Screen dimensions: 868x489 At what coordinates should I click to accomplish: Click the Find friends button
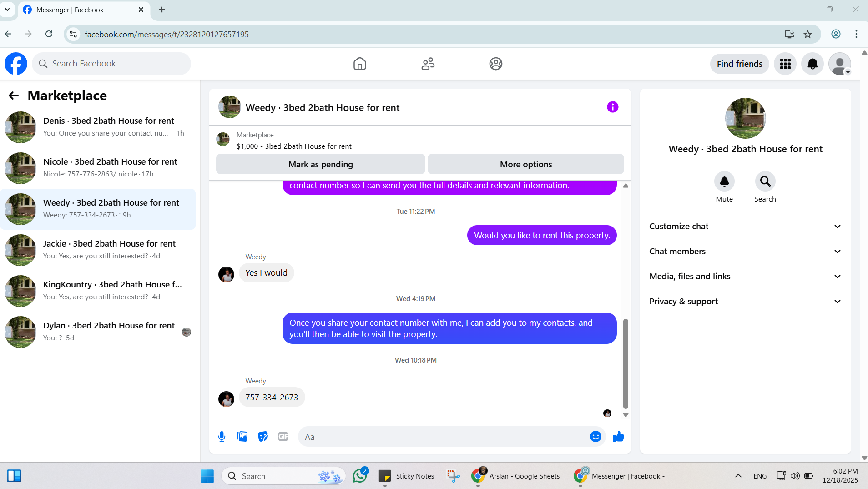coord(740,64)
